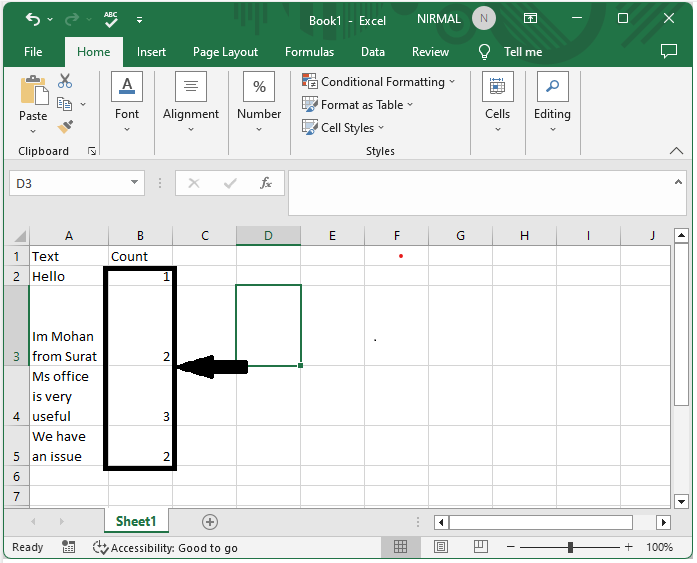Expand the Name Box dropdown arrow

pyautogui.click(x=134, y=183)
